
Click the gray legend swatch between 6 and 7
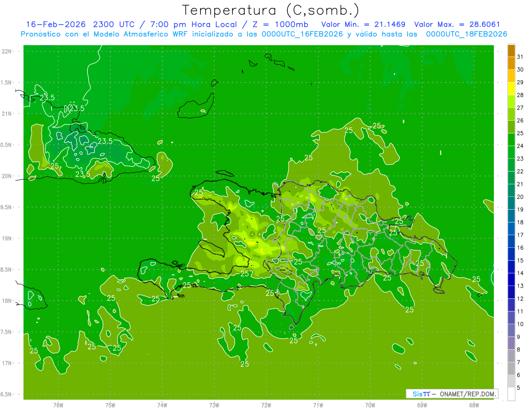pyautogui.click(x=511, y=369)
